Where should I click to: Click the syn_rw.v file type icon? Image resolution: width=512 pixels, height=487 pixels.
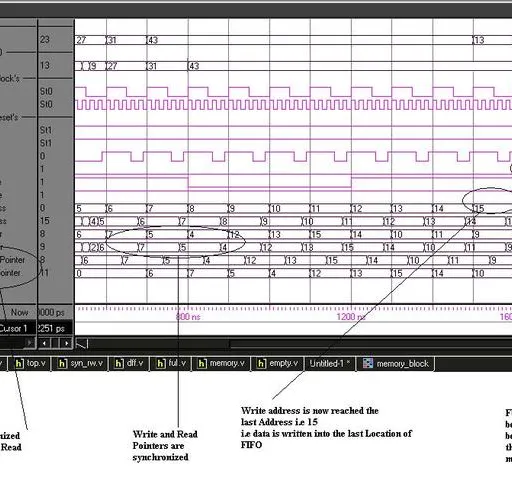pos(62,363)
